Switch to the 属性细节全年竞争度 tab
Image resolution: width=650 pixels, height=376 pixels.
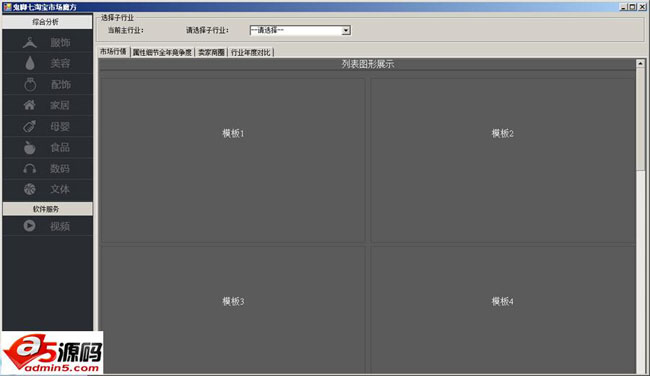coord(162,53)
